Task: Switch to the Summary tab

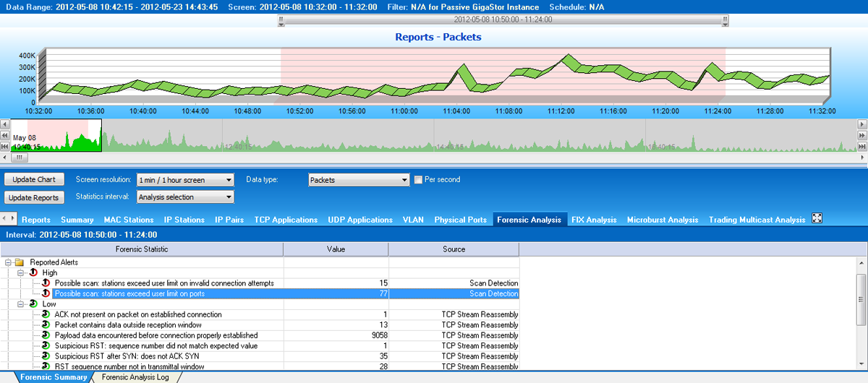Action: point(77,220)
